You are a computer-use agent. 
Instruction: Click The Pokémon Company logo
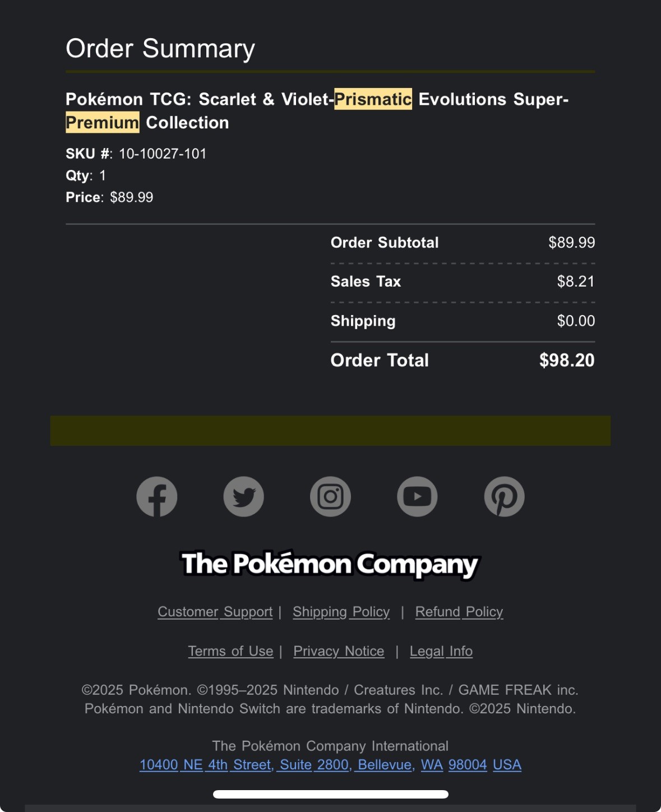click(330, 564)
